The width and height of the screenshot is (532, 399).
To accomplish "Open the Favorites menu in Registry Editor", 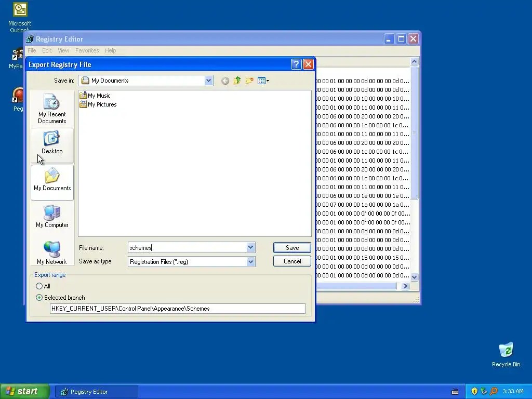I will (x=87, y=50).
